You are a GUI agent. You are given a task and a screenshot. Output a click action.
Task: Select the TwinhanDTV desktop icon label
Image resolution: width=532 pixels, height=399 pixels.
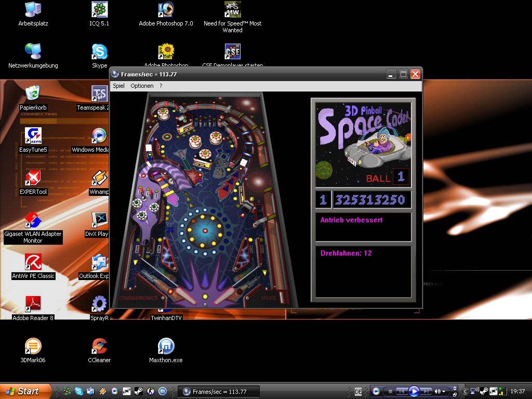pos(166,317)
